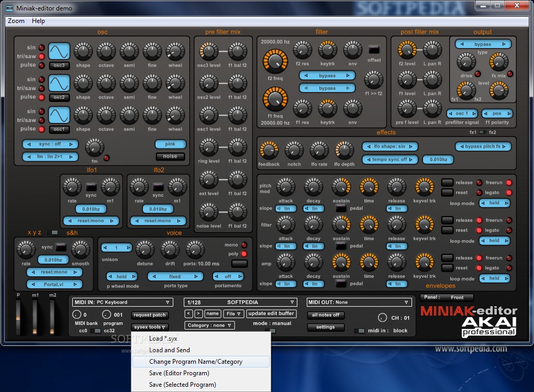
Task: Change the lfo shape sin selector
Action: click(x=390, y=147)
